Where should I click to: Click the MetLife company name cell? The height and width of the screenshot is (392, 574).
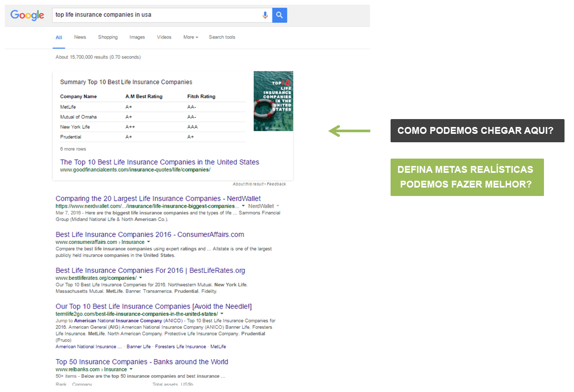pos(68,107)
